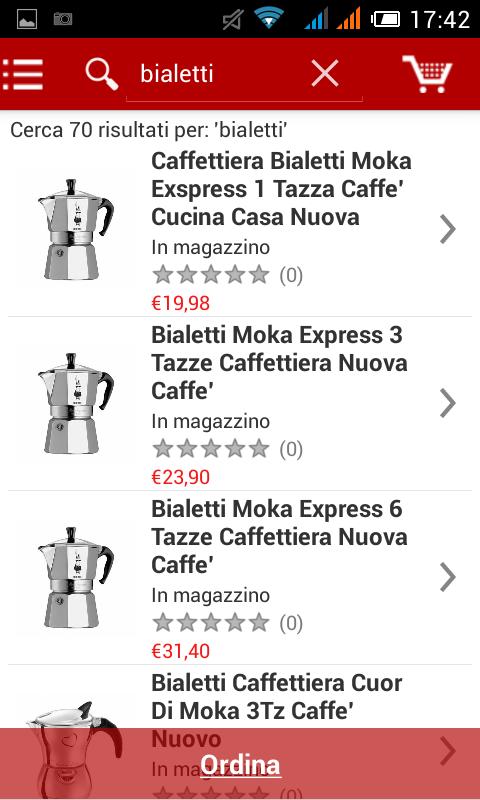Open Cuor Di Moka item chevron
This screenshot has height=800, width=480.
point(447,751)
